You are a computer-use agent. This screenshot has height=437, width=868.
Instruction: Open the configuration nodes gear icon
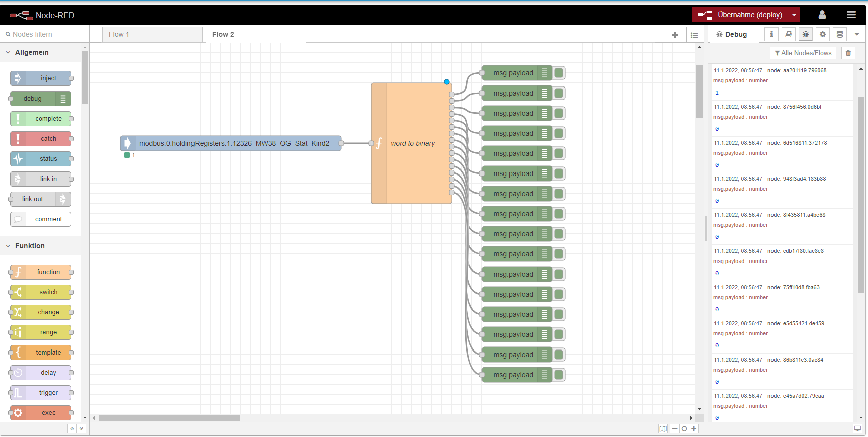822,34
